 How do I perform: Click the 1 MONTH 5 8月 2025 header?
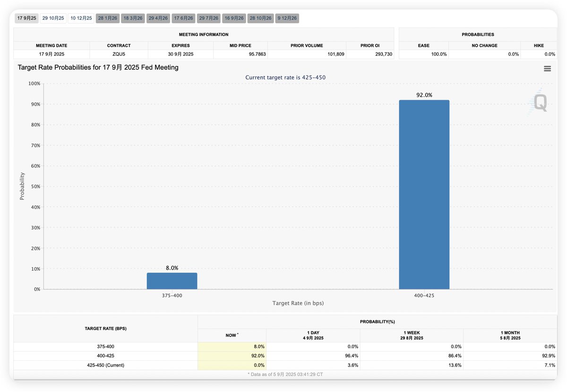pyautogui.click(x=510, y=335)
